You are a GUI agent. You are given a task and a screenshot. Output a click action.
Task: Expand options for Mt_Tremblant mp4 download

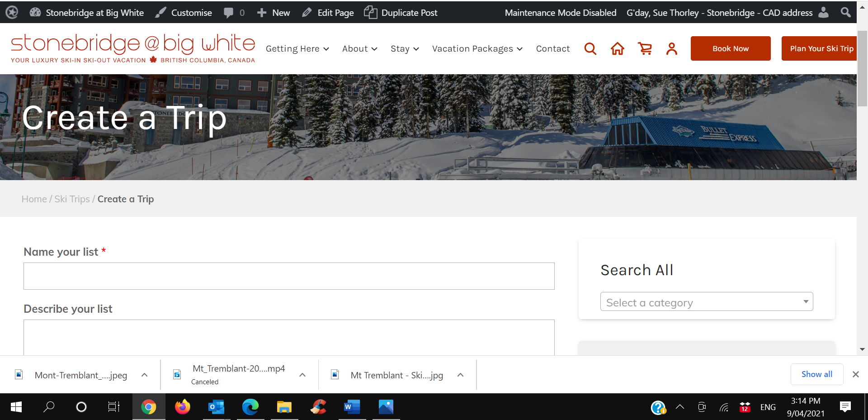point(302,375)
